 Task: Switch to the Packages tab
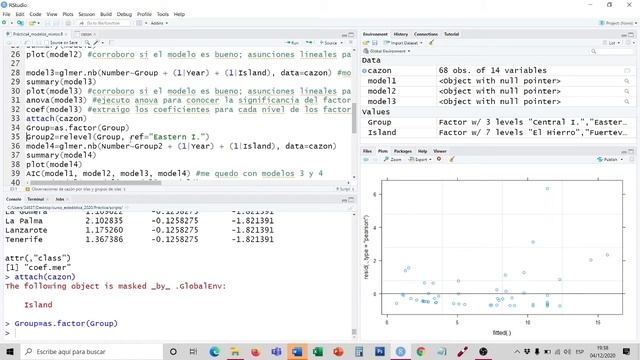403,151
